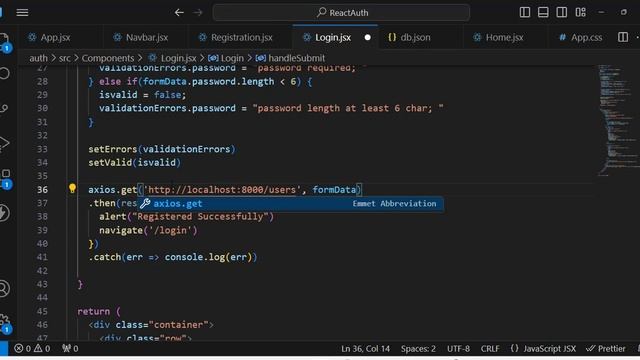Change end of line sequence CRLF
640x360 pixels.
pos(490,349)
